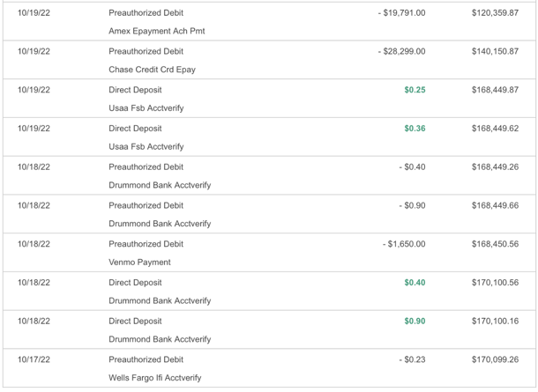This screenshot has width=538, height=392.
Task: Click the $0.40 Drummond Bank direct deposit amount
Action: 415,283
